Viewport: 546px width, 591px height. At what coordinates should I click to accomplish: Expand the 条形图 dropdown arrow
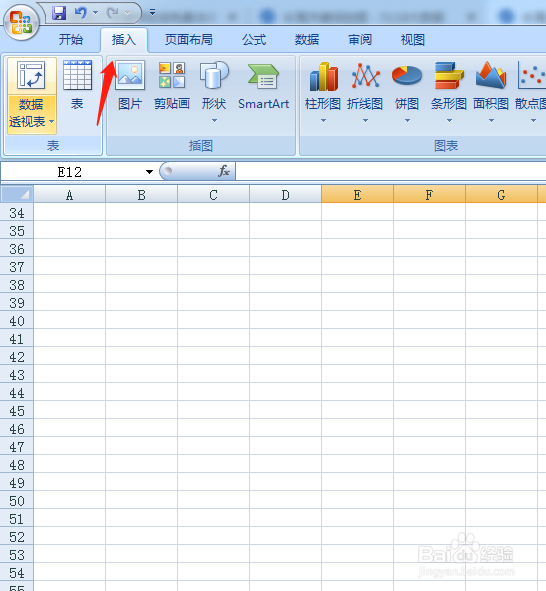pyautogui.click(x=449, y=121)
